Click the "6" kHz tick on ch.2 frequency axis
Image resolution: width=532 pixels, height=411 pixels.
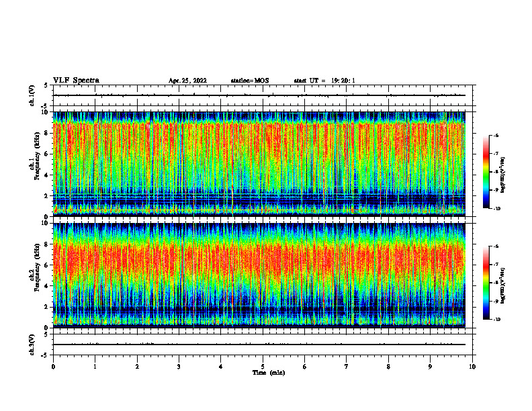point(47,265)
